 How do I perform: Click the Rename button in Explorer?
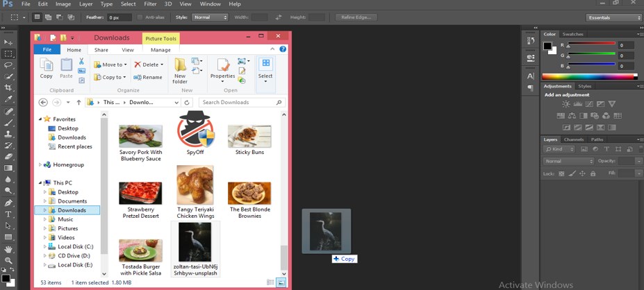click(x=148, y=77)
